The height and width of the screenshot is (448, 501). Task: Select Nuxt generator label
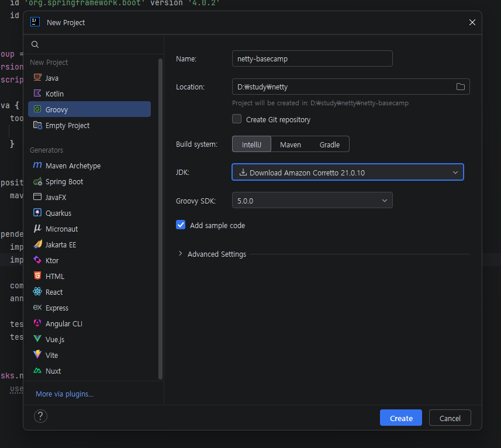coord(53,371)
